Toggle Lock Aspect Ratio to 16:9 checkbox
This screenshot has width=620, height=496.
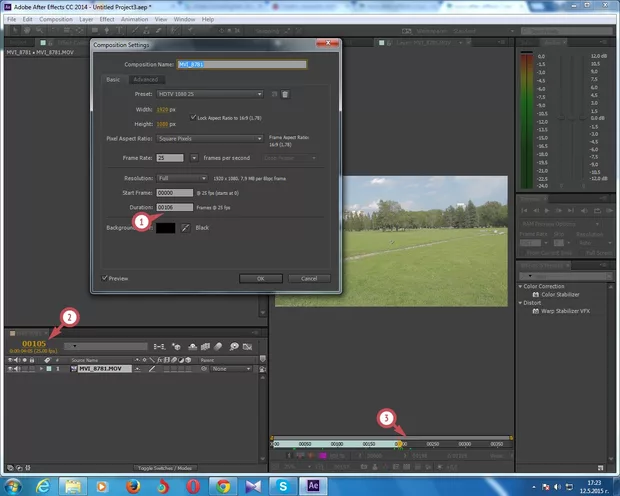pyautogui.click(x=193, y=117)
